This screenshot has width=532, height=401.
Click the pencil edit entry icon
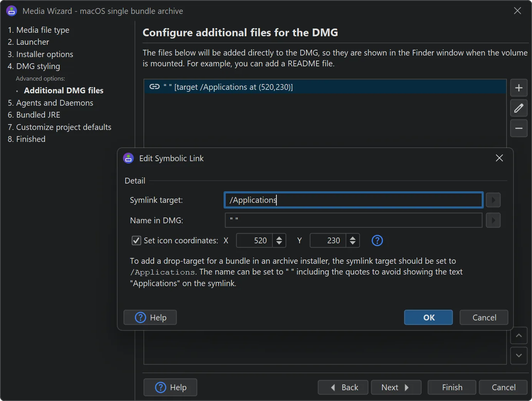coord(519,108)
